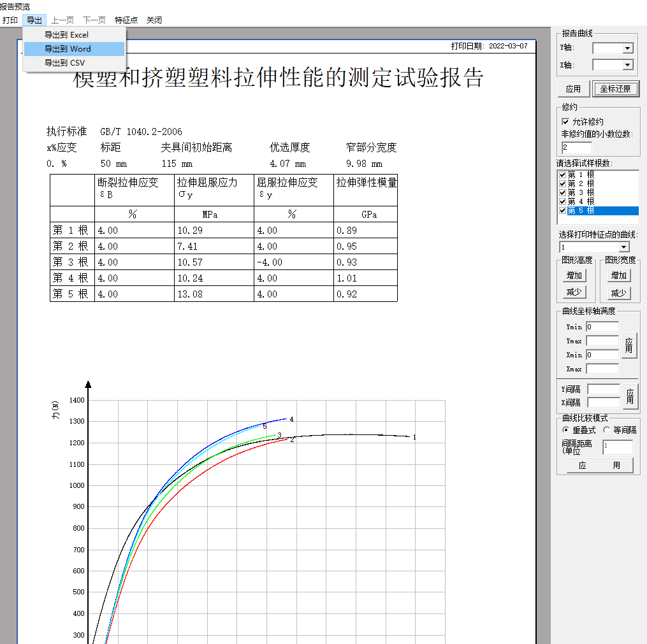This screenshot has height=644, width=647.
Task: Click the report title 模塑和挤塑塑料拉伸性能
Action: coord(278,78)
